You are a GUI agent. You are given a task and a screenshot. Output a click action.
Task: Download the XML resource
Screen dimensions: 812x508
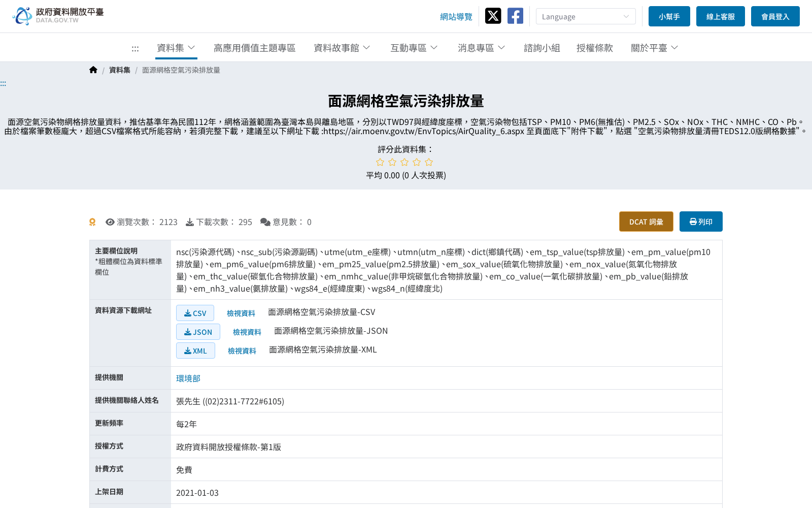pyautogui.click(x=196, y=351)
